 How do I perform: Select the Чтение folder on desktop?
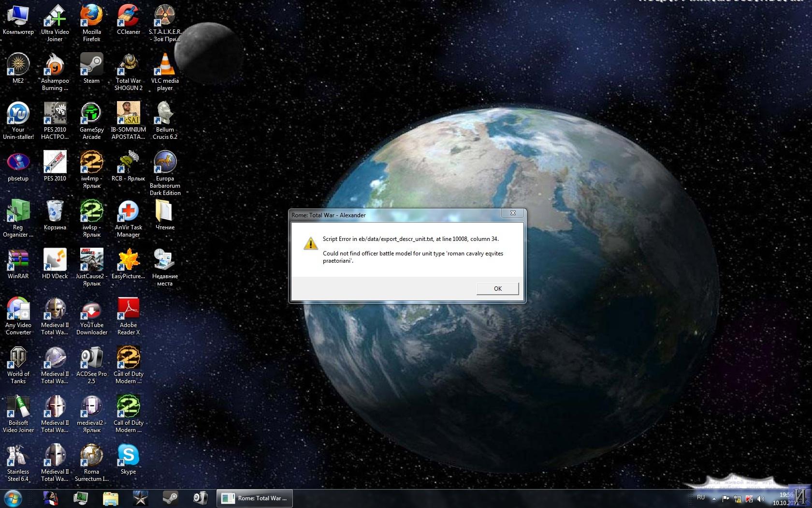pos(165,215)
